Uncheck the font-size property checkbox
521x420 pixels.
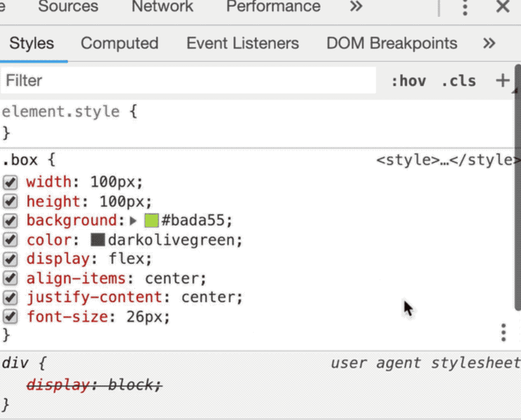click(x=10, y=317)
